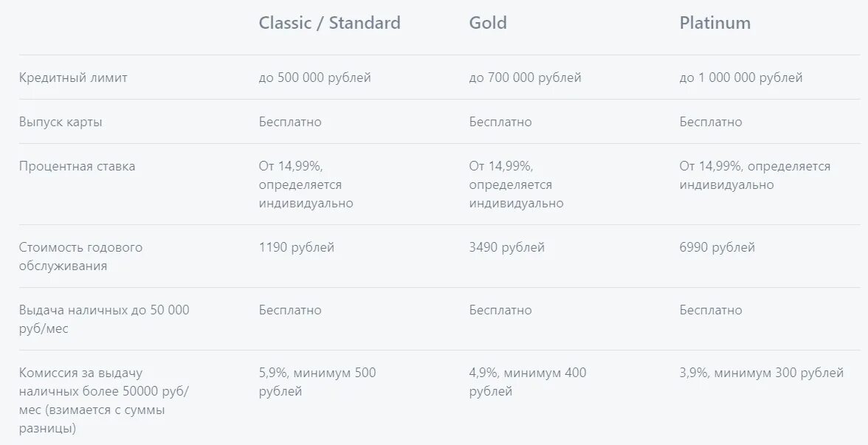The width and height of the screenshot is (868, 445).
Task: Select the Выпуск карты row label
Action: click(x=61, y=122)
